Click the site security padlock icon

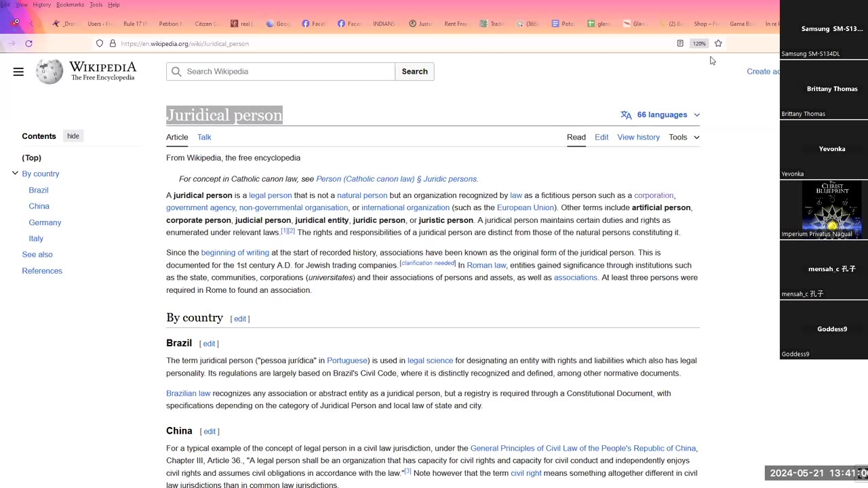(113, 43)
